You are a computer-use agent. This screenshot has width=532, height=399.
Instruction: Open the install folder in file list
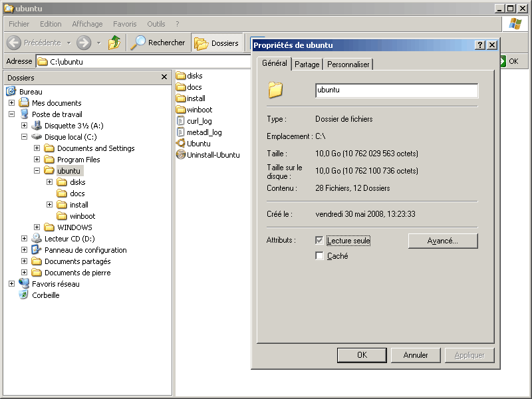(191, 98)
